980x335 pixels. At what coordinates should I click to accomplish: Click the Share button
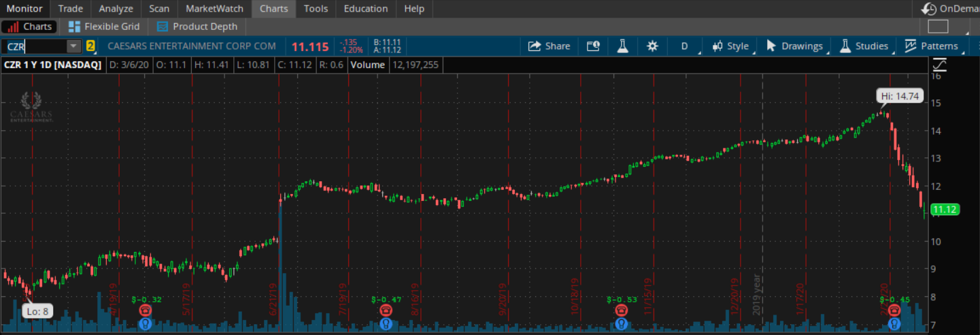550,46
